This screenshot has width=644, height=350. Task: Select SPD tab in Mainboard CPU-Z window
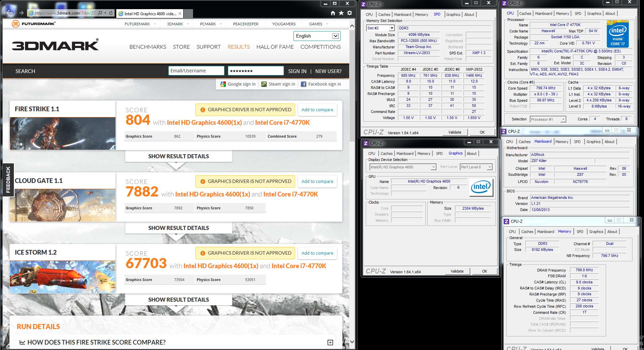(x=577, y=142)
